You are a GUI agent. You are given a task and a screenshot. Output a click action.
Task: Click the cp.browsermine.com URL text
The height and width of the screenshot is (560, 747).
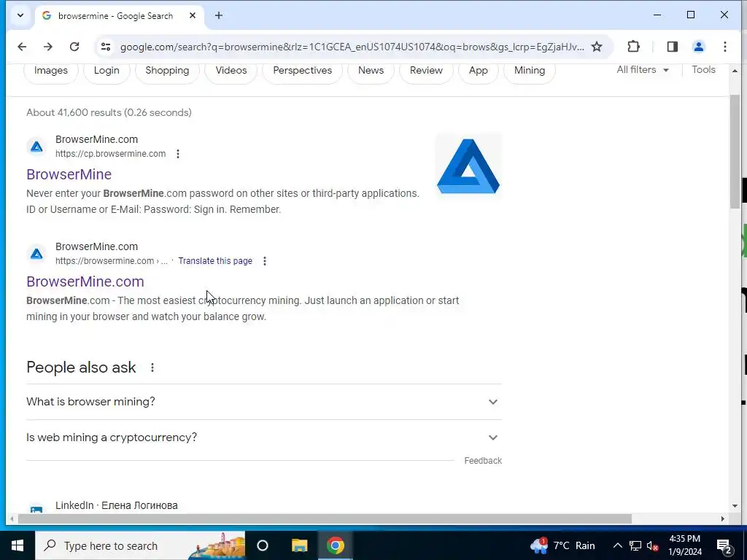pyautogui.click(x=111, y=154)
